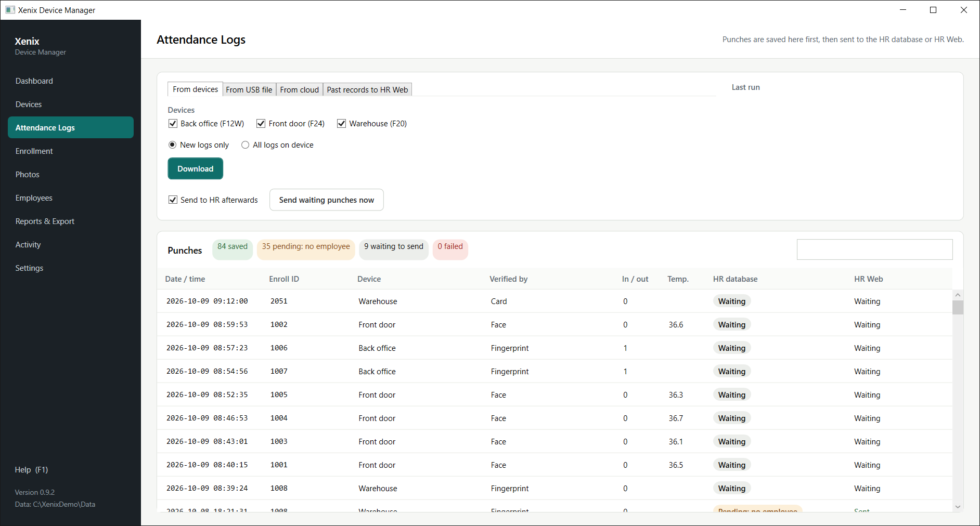The height and width of the screenshot is (526, 980).
Task: Open Devices page in sidebar
Action: point(71,104)
